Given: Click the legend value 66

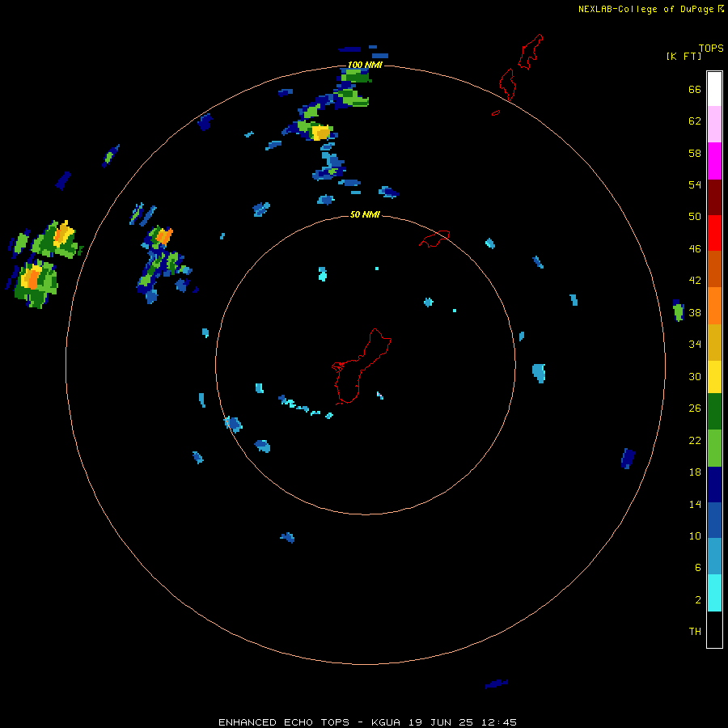Looking at the screenshot, I should [x=695, y=89].
